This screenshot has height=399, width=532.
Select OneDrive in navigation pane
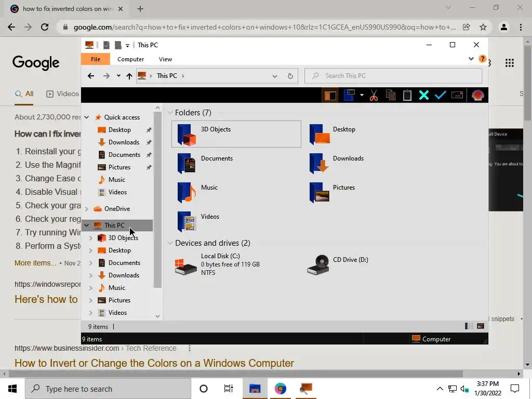[x=117, y=209]
